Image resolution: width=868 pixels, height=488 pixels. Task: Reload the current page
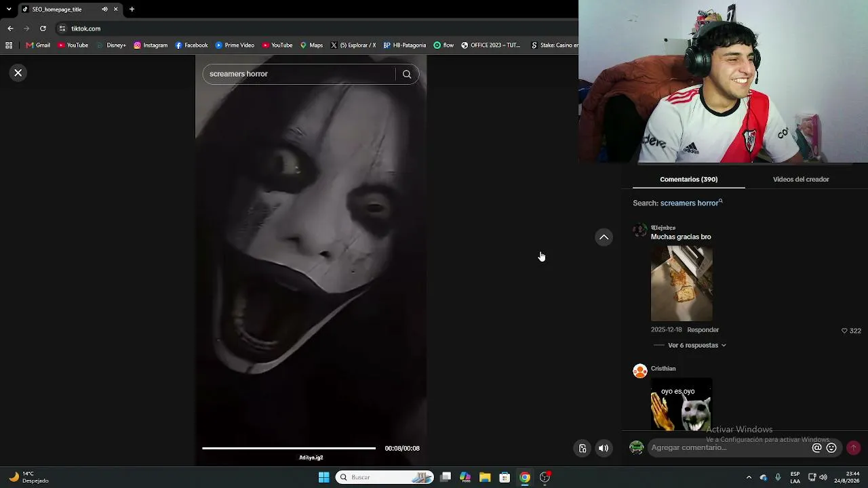click(43, 28)
